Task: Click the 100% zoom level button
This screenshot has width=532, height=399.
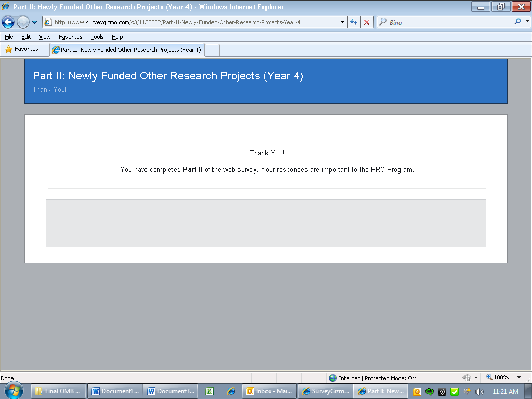Action: pyautogui.click(x=497, y=377)
